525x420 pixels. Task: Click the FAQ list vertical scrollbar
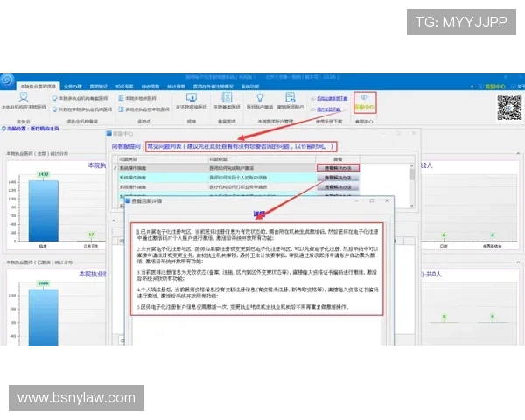412,179
